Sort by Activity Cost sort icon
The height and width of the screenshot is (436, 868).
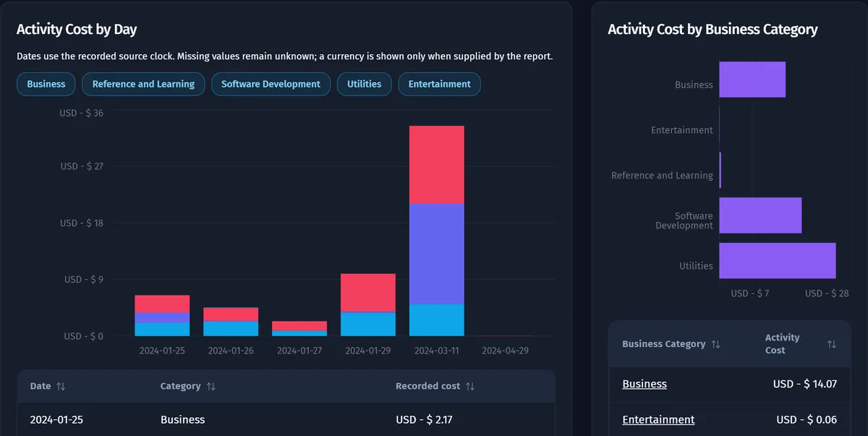pos(831,344)
